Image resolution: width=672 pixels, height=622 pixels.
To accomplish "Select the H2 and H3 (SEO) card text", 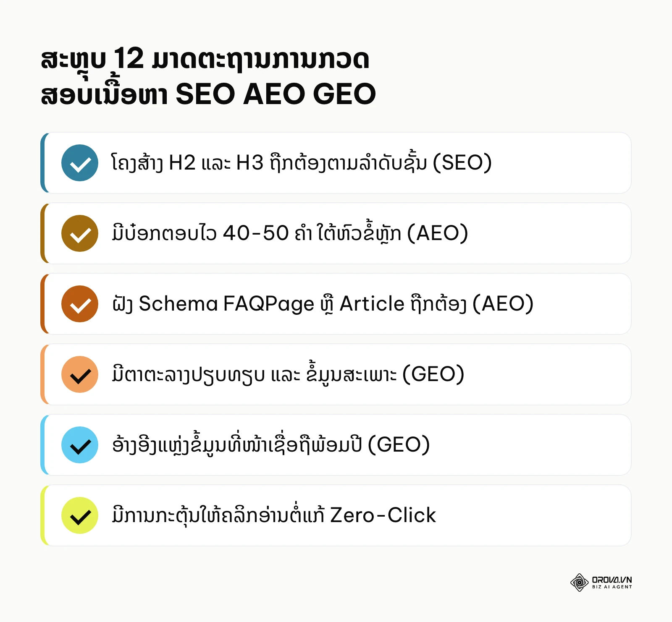I will (301, 163).
